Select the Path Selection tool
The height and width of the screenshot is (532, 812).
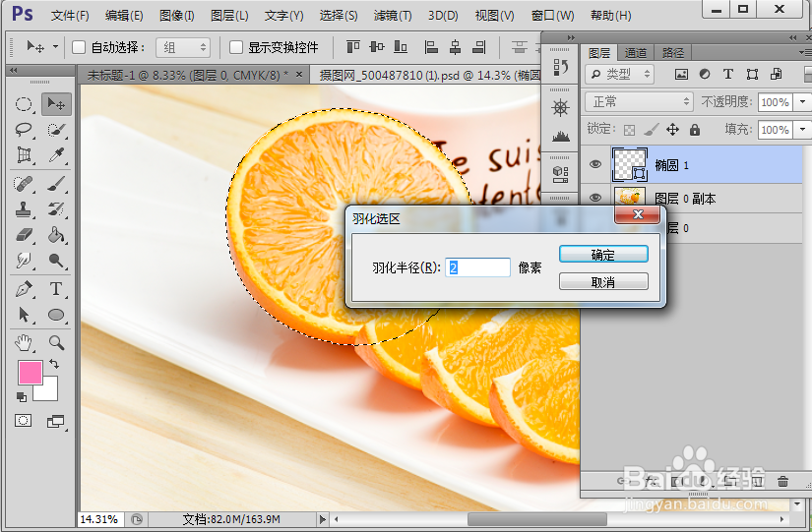pyautogui.click(x=24, y=315)
